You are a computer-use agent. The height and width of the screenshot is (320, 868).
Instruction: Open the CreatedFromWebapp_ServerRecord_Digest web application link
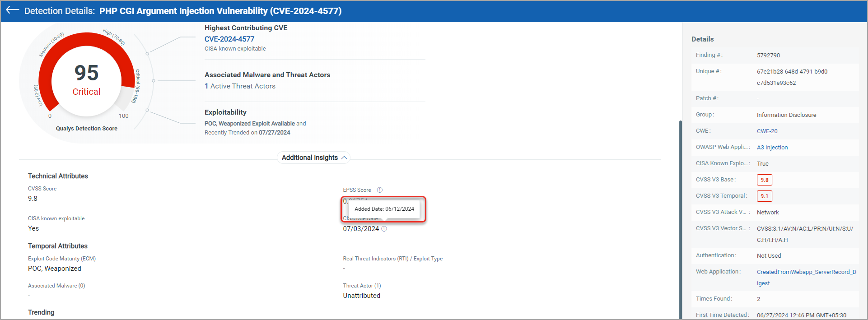tap(807, 278)
